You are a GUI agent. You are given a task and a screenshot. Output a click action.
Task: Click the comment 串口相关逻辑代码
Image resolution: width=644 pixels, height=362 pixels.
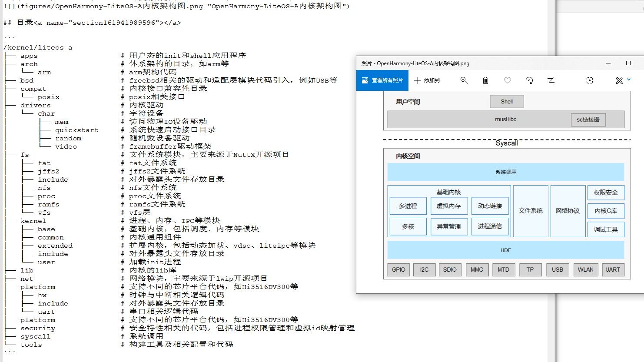[x=164, y=312]
